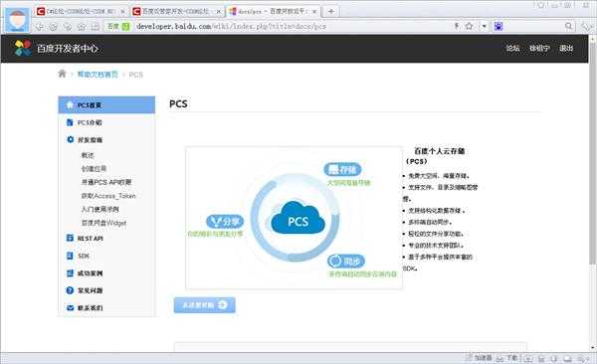
Task: Switch to the first CSDN browser tab
Action: tap(81, 11)
